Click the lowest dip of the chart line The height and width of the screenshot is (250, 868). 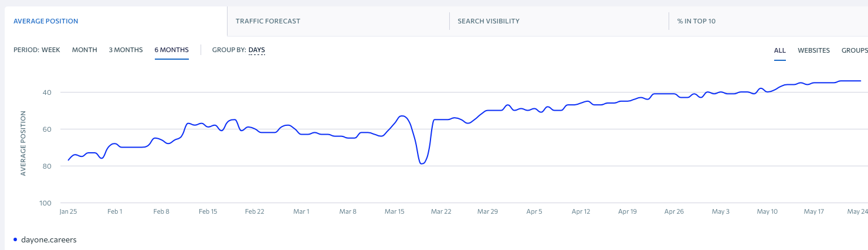[x=422, y=163]
